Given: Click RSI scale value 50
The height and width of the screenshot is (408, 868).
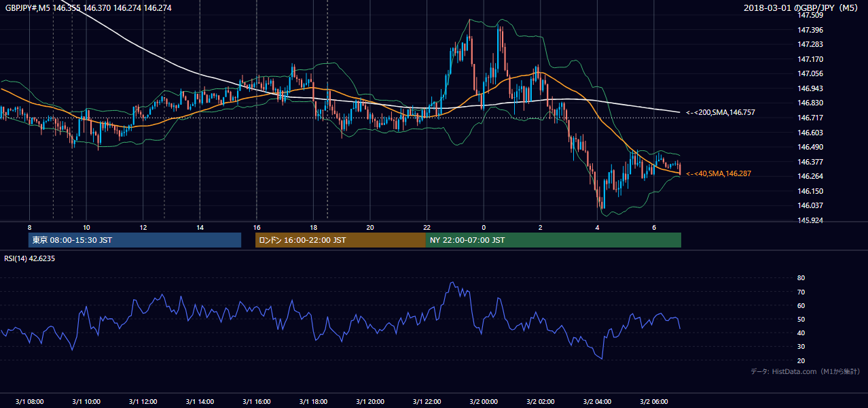Looking at the screenshot, I should [801, 319].
